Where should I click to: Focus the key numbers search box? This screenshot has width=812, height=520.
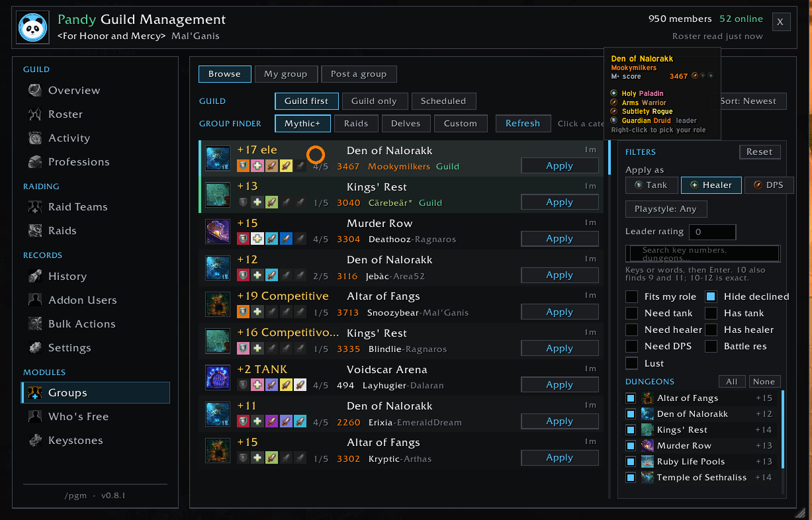click(703, 253)
